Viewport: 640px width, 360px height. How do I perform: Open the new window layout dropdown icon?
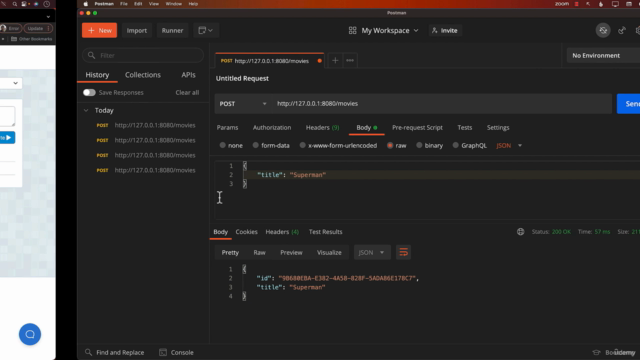coord(205,30)
